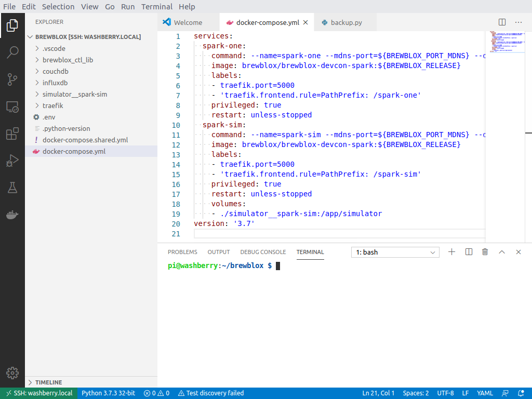The image size is (532, 399).
Task: Place cursor on empty line 21
Action: point(339,233)
